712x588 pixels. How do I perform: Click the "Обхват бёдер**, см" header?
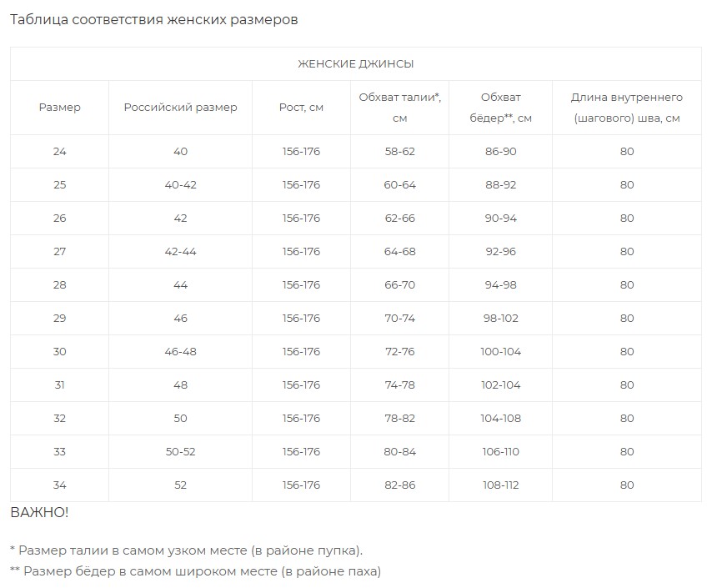pyautogui.click(x=500, y=108)
